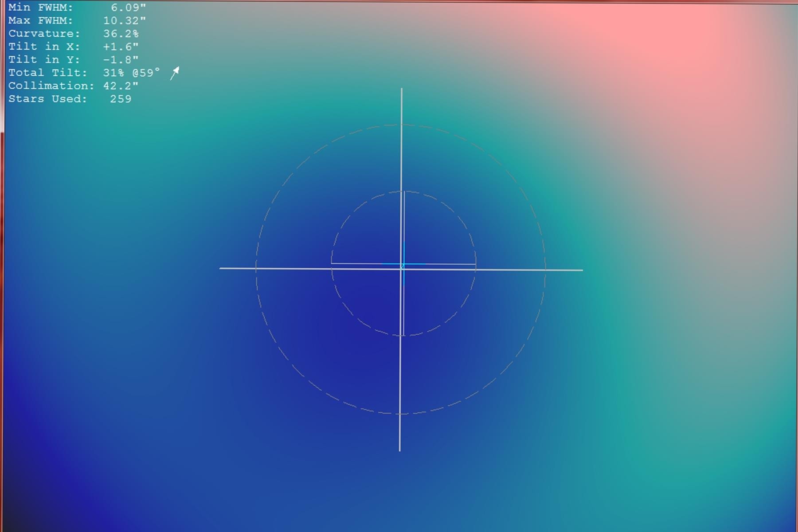The width and height of the screenshot is (798, 532).
Task: Select the Max FWHM 10.32" readout
Action: click(77, 21)
